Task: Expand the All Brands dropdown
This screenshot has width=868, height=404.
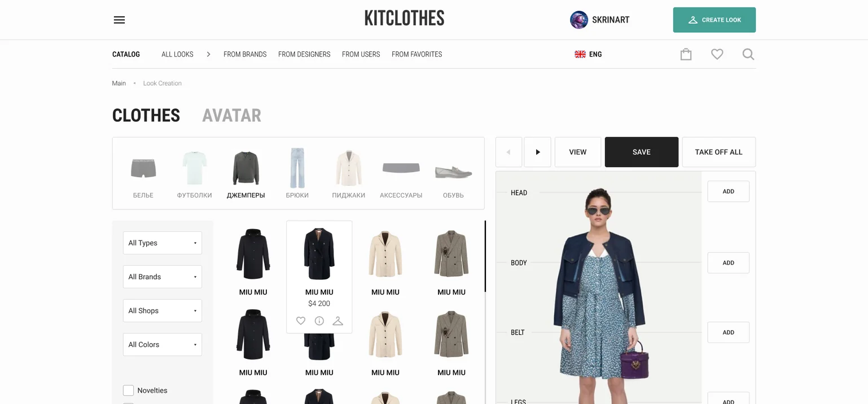Action: point(163,276)
